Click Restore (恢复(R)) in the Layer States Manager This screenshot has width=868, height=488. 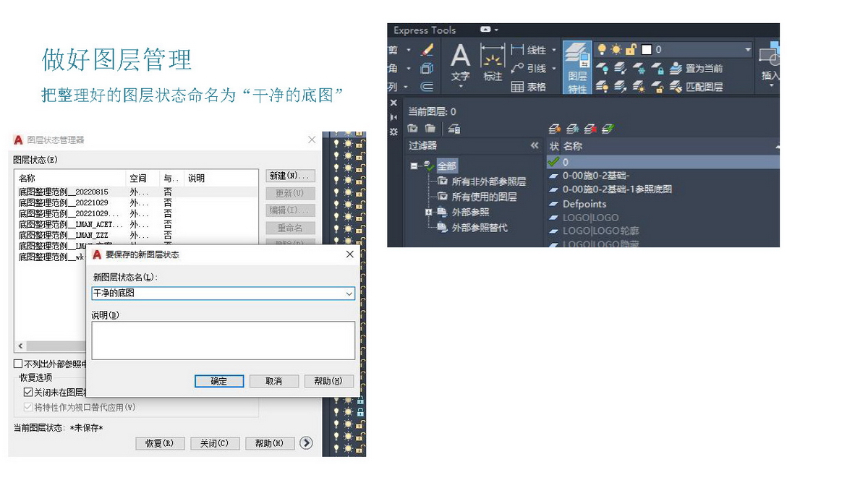click(x=161, y=443)
